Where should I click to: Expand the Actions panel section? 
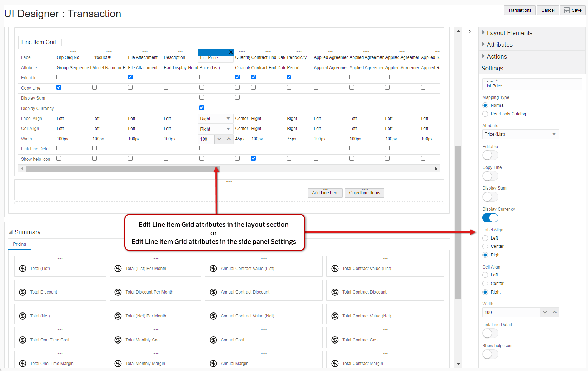(497, 56)
